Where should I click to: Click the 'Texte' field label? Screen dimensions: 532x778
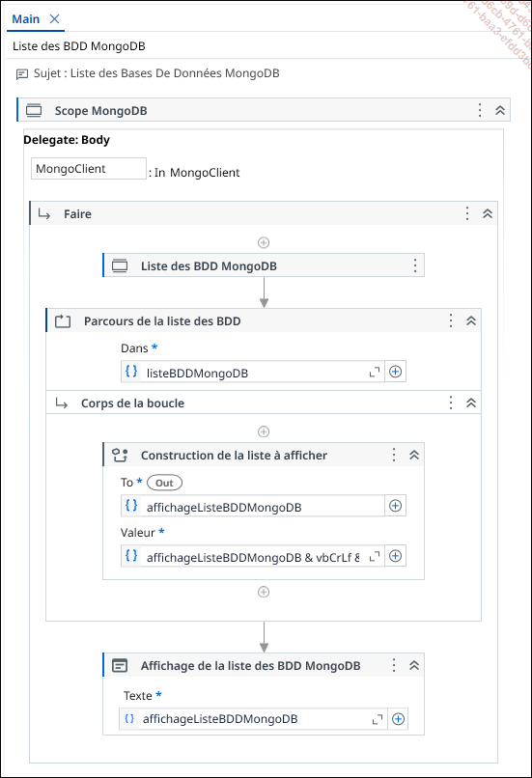[137, 696]
